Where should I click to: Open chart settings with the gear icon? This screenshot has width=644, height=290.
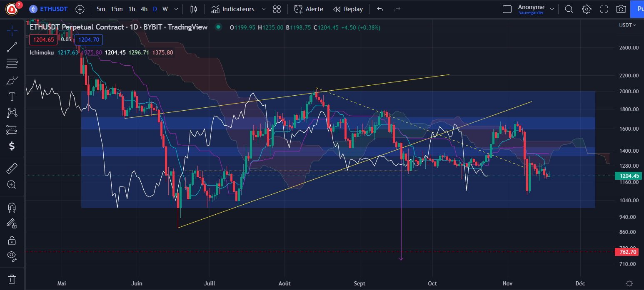(586, 9)
